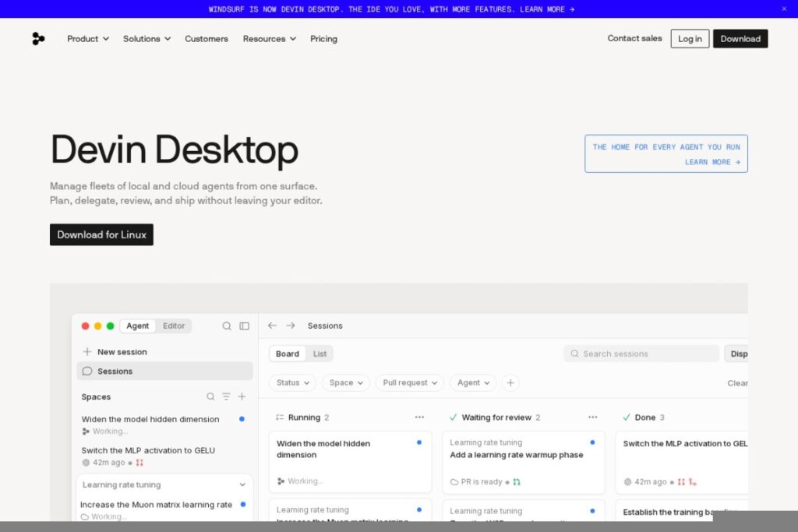Switch to the Agent mode tab
The image size is (798, 532).
[137, 326]
